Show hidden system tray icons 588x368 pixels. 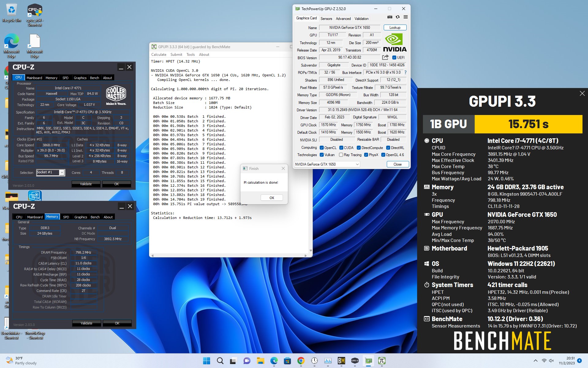tap(535, 361)
